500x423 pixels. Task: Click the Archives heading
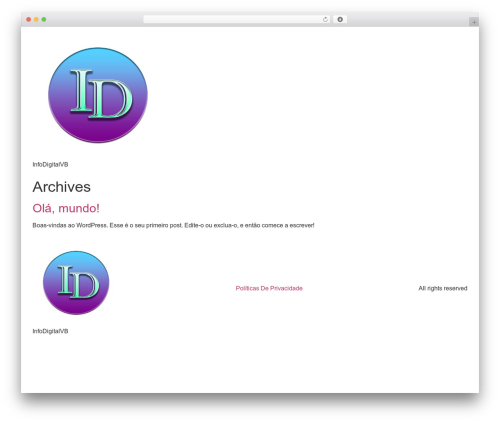pyautogui.click(x=61, y=187)
